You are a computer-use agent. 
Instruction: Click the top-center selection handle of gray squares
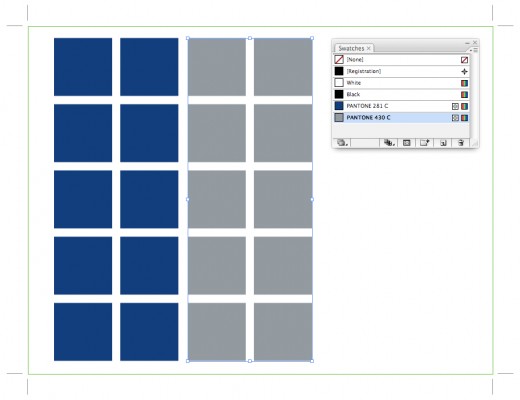(250, 38)
